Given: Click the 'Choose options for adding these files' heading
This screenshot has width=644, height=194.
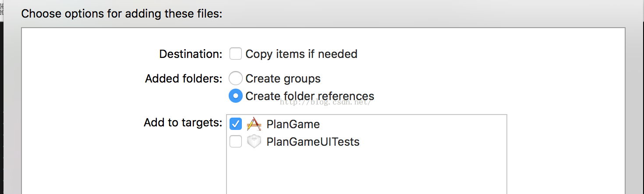Looking at the screenshot, I should point(122,14).
